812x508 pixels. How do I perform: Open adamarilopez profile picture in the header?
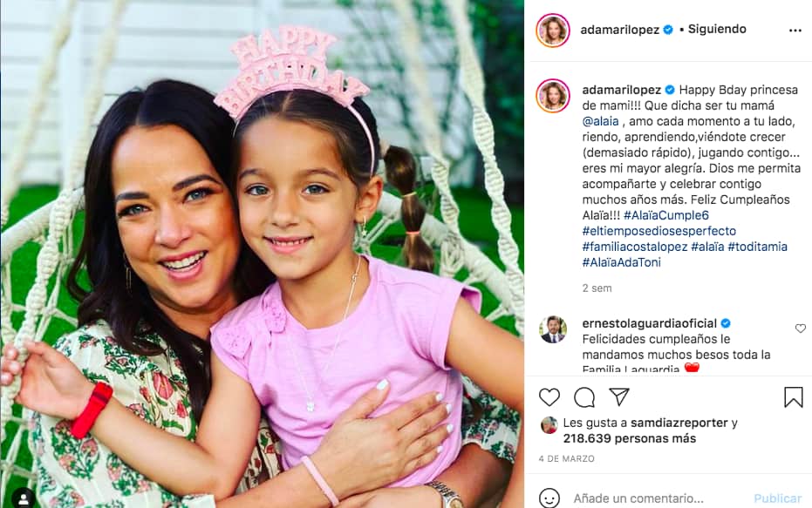tap(553, 30)
